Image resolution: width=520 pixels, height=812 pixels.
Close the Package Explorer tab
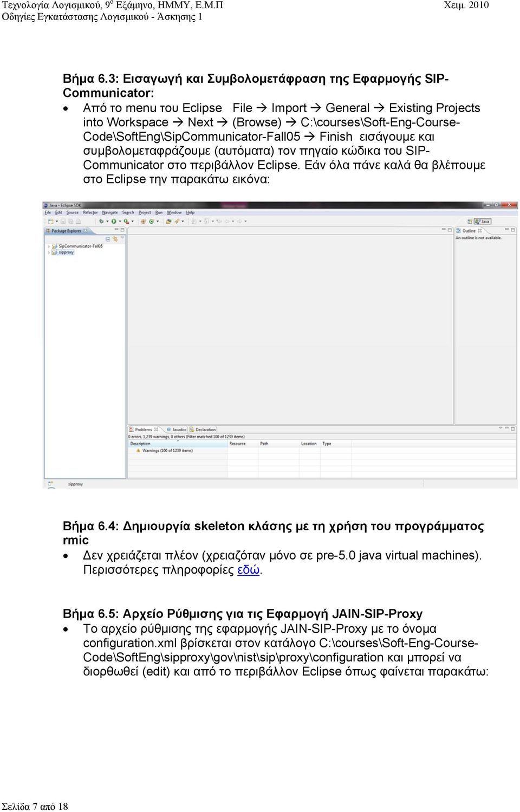(85, 231)
